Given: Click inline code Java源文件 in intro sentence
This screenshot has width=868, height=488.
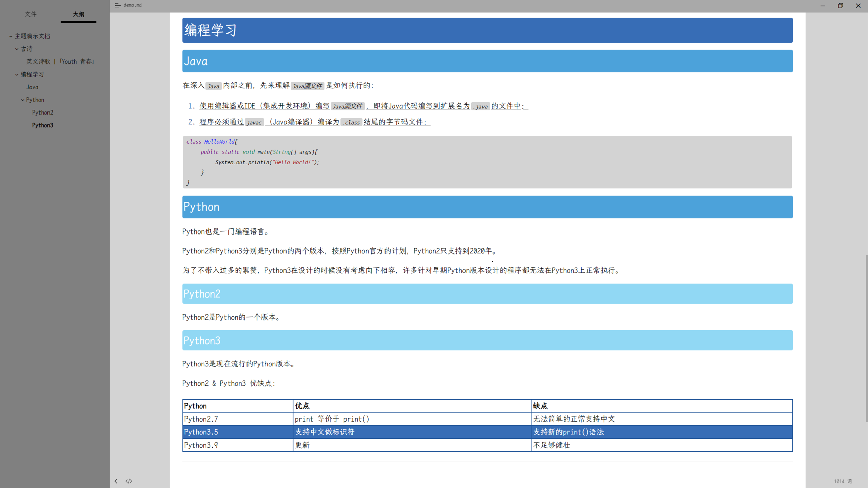Looking at the screenshot, I should pos(307,86).
